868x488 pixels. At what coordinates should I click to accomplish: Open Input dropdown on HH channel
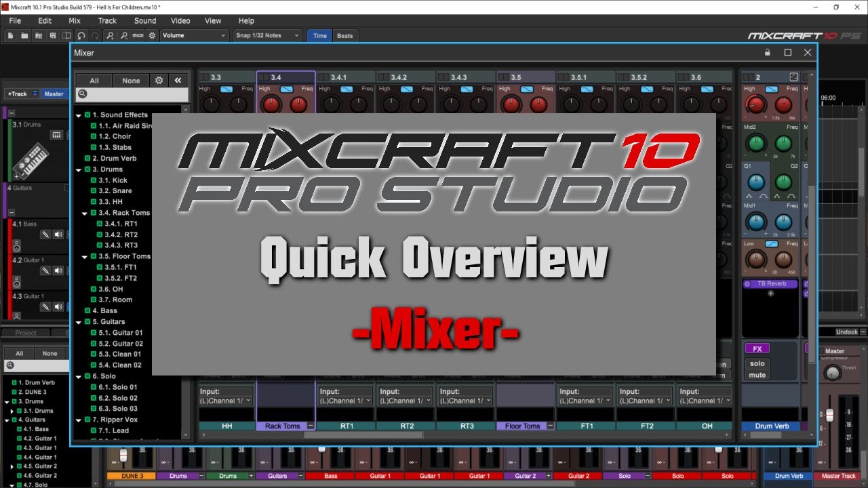225,401
